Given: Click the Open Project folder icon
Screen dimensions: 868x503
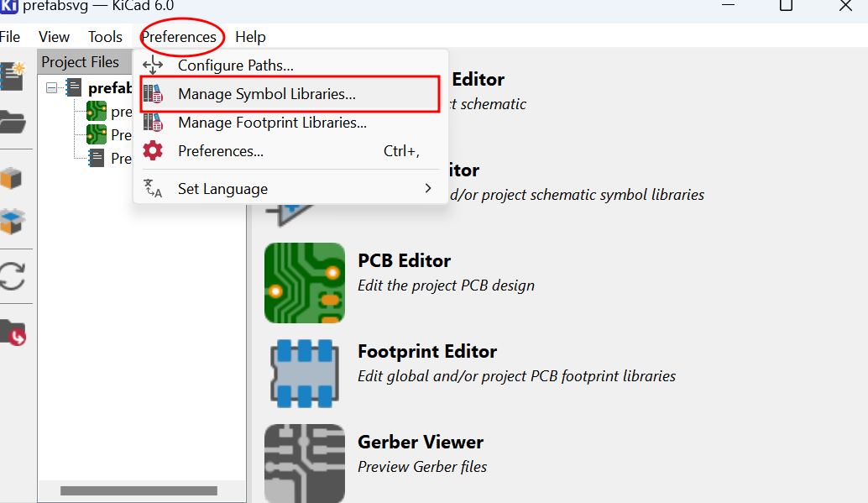Looking at the screenshot, I should pyautogui.click(x=12, y=123).
